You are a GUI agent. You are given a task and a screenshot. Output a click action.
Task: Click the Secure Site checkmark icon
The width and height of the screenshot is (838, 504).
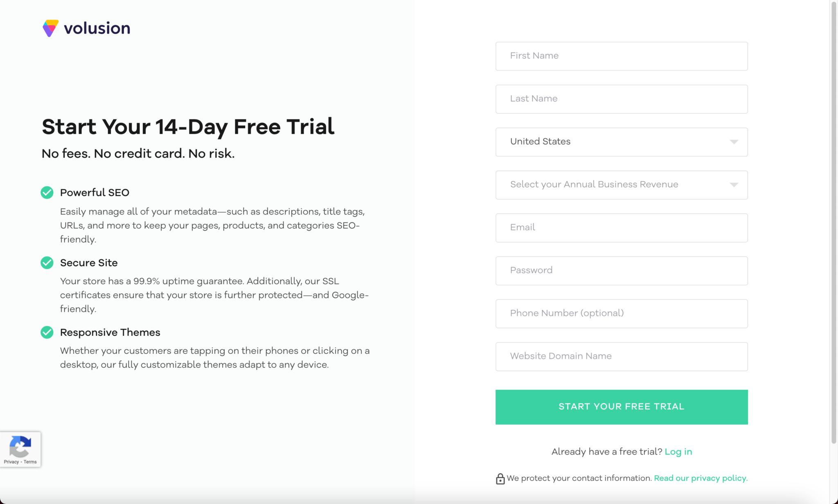pos(47,263)
